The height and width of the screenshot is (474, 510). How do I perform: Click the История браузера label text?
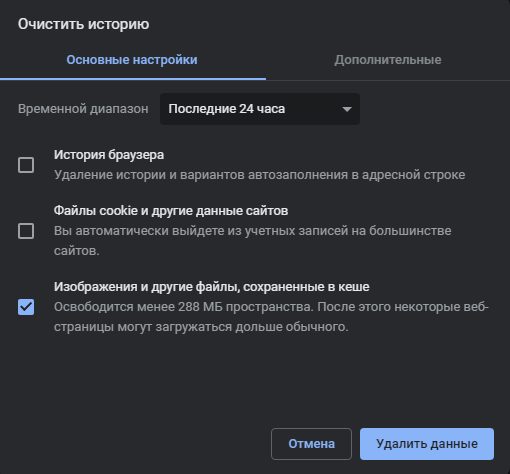109,155
